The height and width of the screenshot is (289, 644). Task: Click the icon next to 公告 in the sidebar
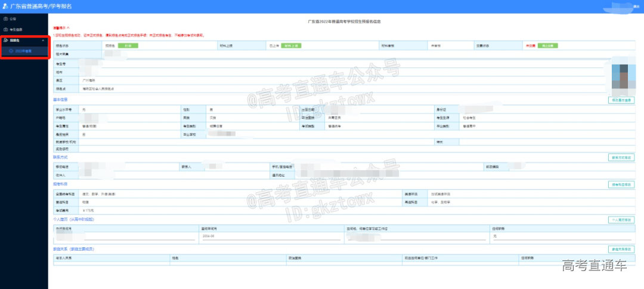pyautogui.click(x=5, y=19)
